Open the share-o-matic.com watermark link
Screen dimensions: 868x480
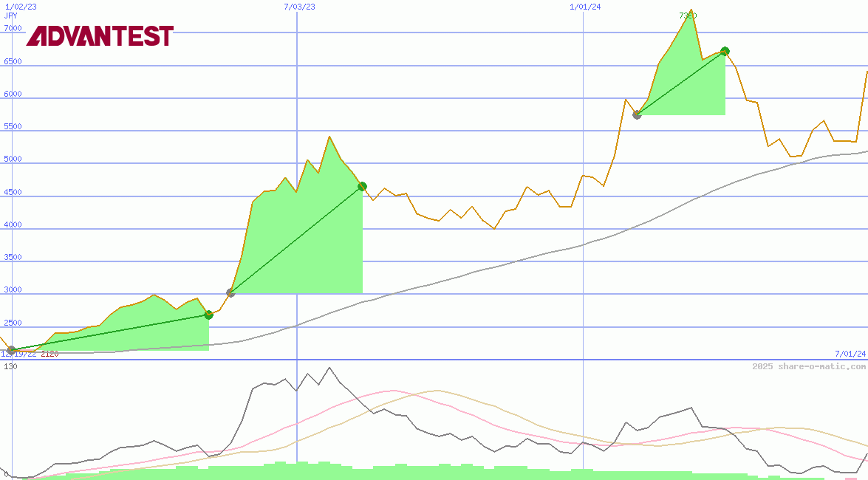click(809, 366)
